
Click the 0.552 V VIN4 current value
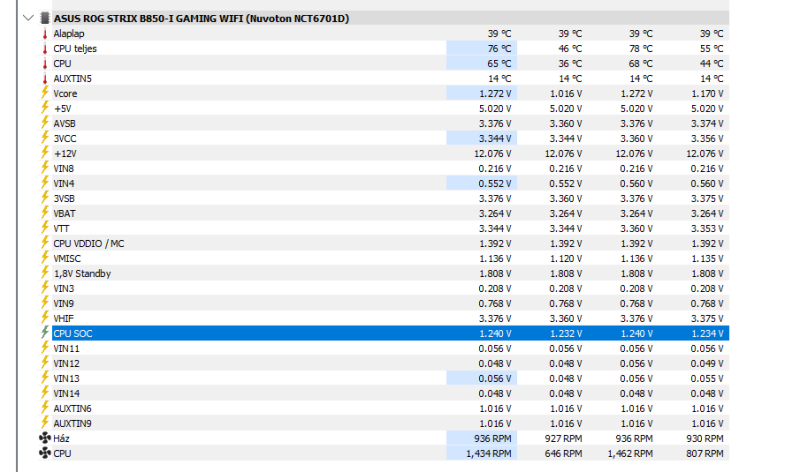click(495, 184)
